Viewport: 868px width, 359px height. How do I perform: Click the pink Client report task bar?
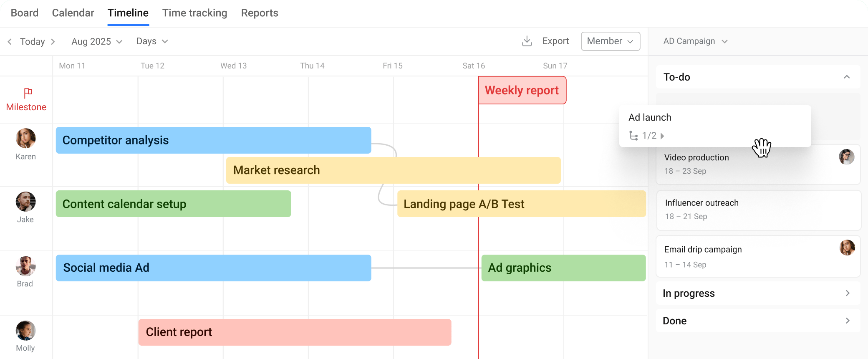[x=295, y=332]
